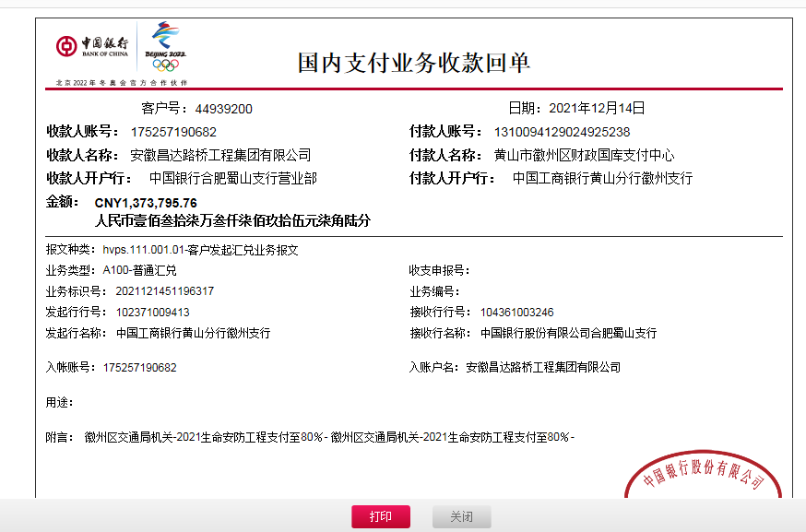The height and width of the screenshot is (532, 806).
Task: Click payee bank 中国银行合肥蜀山支行营业部
Action: pos(233,178)
